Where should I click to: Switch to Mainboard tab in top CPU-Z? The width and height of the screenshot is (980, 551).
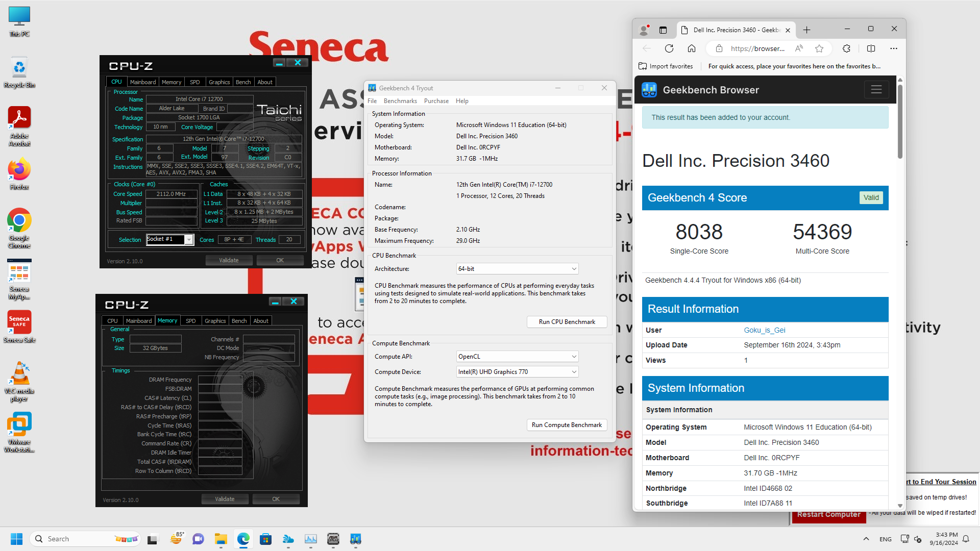point(143,82)
